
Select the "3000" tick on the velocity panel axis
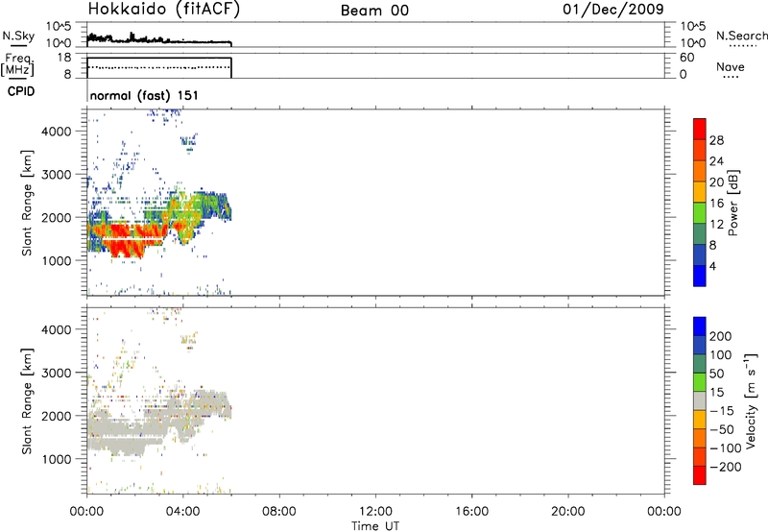click(56, 373)
